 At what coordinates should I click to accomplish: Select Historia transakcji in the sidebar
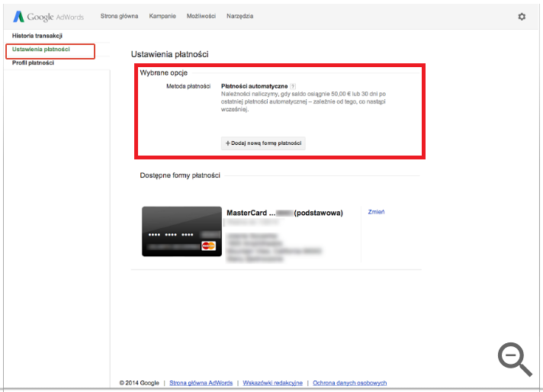(x=37, y=36)
